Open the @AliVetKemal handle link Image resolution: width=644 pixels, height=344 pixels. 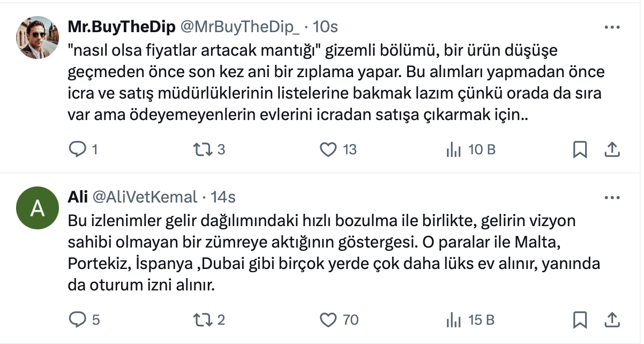click(145, 197)
